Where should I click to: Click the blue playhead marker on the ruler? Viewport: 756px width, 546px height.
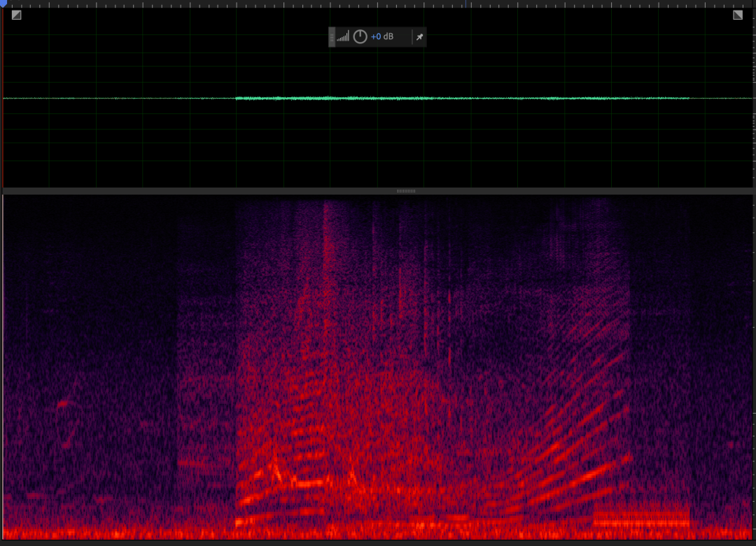[x=3, y=3]
